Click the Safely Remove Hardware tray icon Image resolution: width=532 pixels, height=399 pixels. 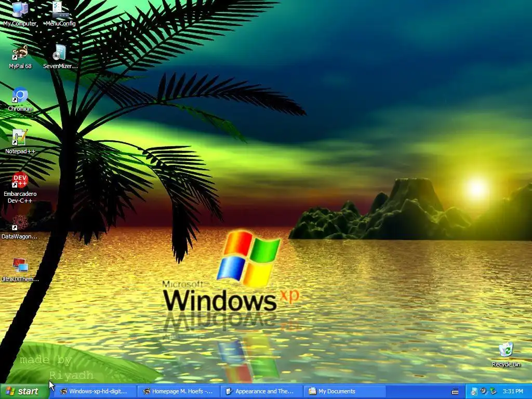tap(493, 392)
